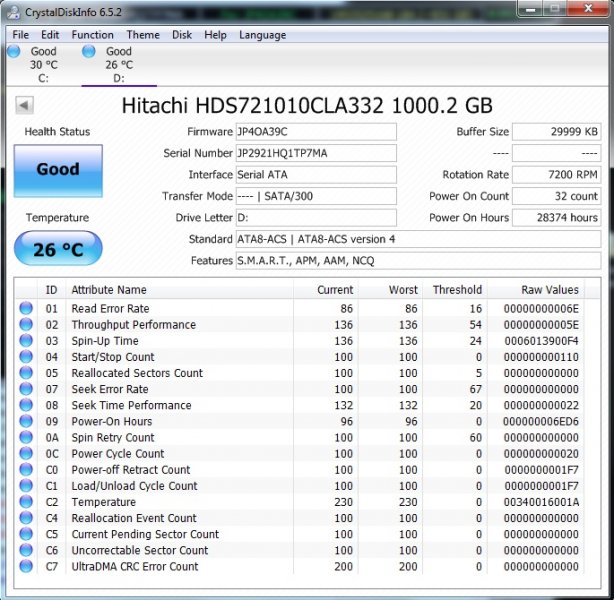Open the File menu
Screen dimensions: 614x600
(x=20, y=35)
